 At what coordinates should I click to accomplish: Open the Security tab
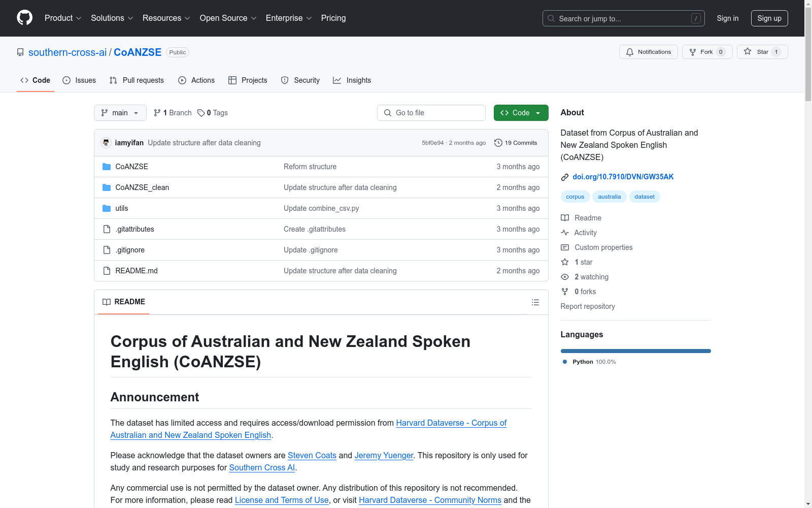click(300, 80)
